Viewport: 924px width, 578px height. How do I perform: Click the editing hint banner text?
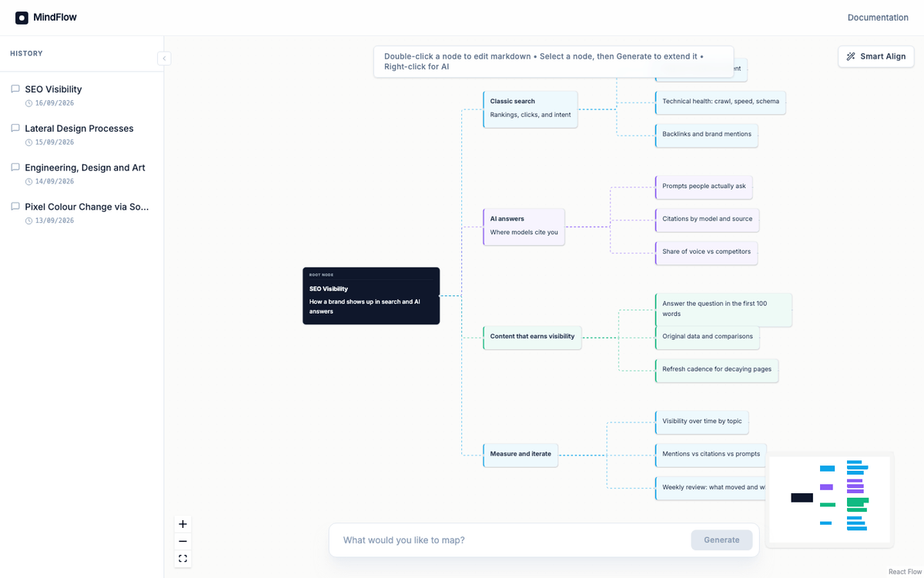544,62
